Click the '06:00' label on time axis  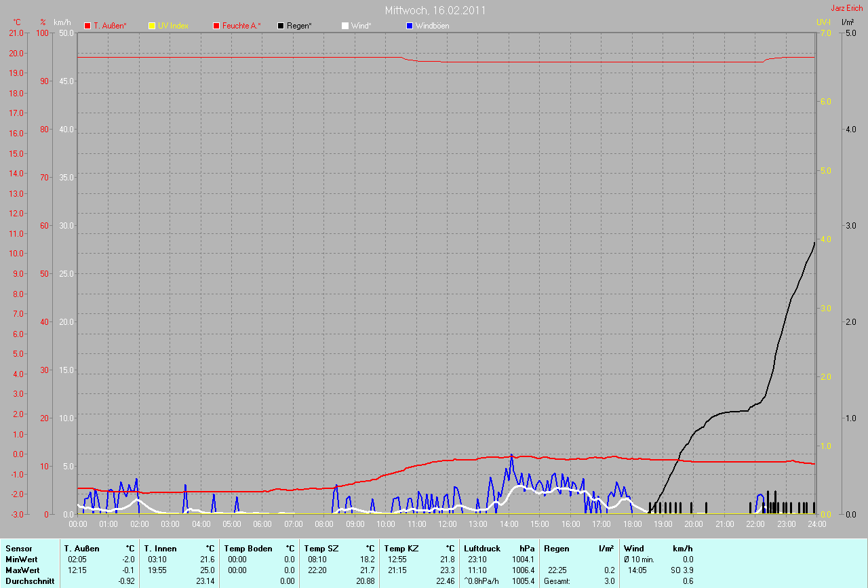262,524
